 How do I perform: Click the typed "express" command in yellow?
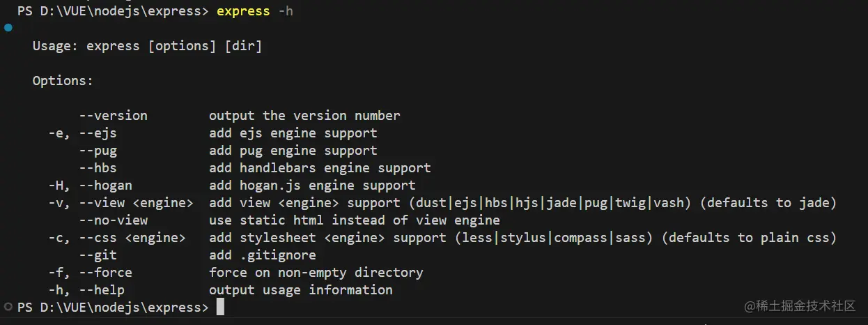[x=244, y=11]
